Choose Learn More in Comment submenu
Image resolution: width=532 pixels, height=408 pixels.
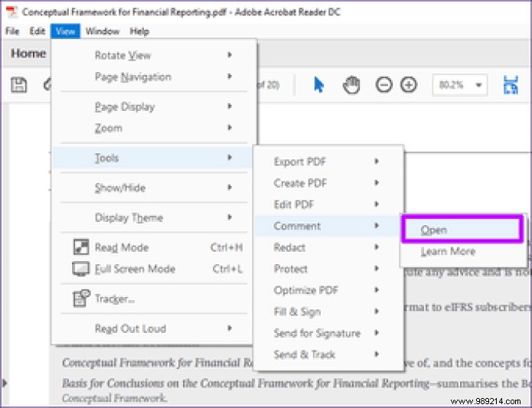(462, 251)
